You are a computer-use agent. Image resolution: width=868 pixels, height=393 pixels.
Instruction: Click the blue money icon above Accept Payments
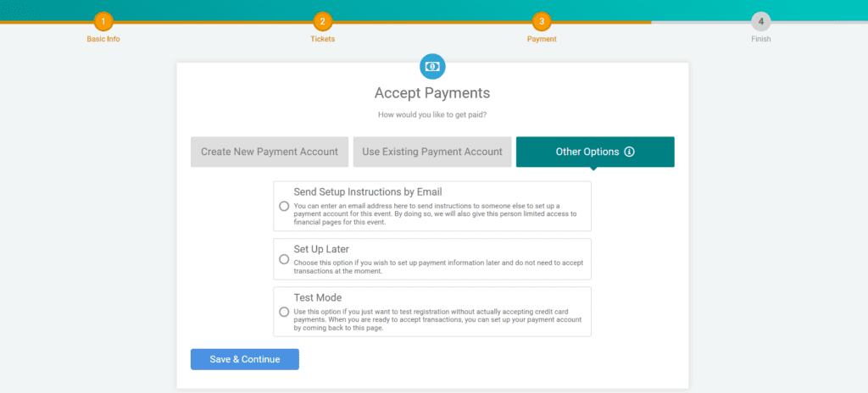pos(432,66)
